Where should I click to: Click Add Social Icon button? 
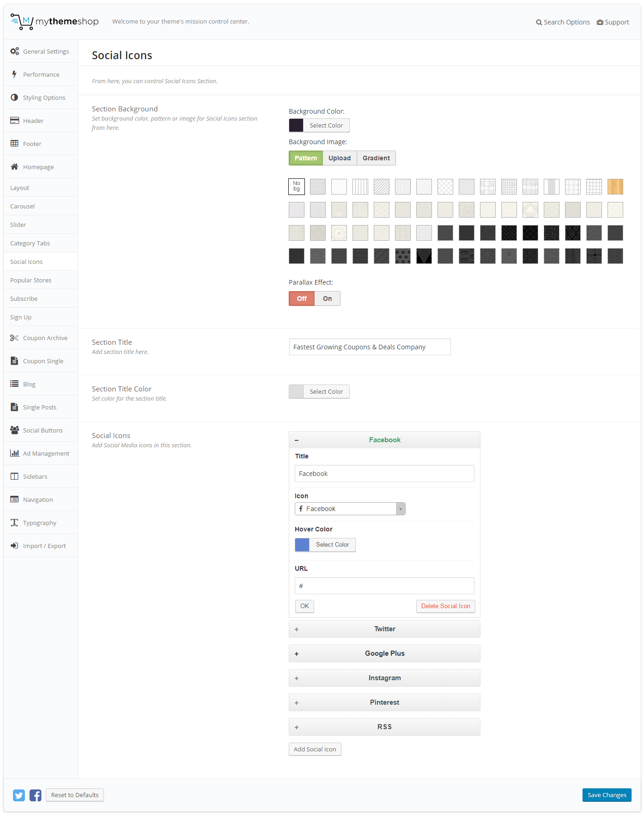(315, 749)
